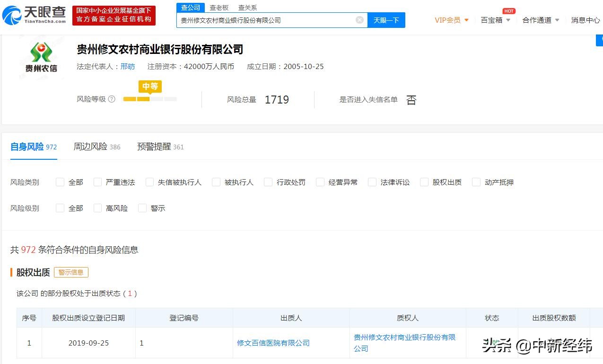Check the 被执行人 filter
Image resolution: width=603 pixels, height=364 pixels.
(216, 182)
